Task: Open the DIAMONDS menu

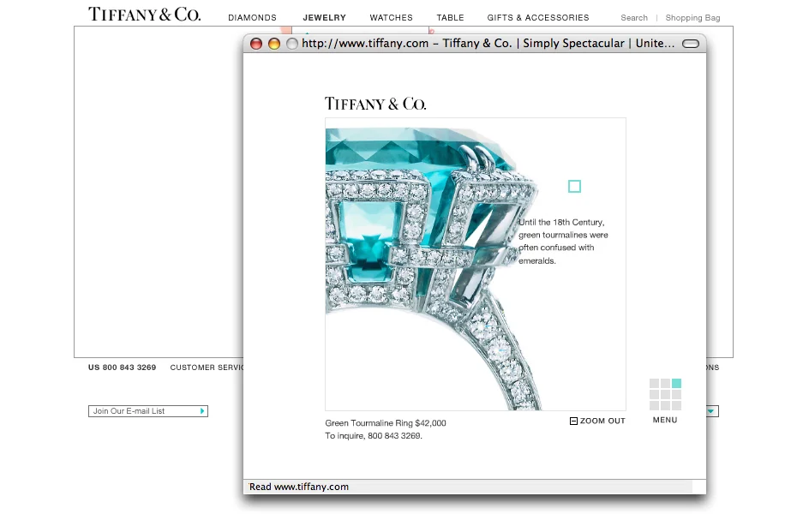Action: pyautogui.click(x=252, y=17)
